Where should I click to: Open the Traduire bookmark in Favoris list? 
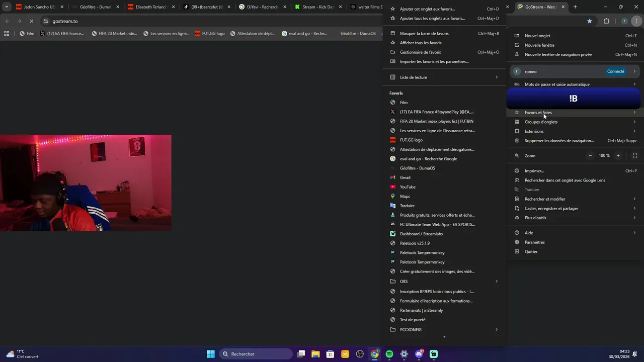click(444, 206)
